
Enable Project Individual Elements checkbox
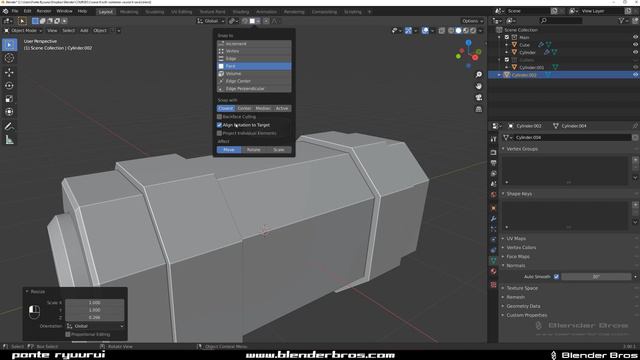pyautogui.click(x=220, y=133)
